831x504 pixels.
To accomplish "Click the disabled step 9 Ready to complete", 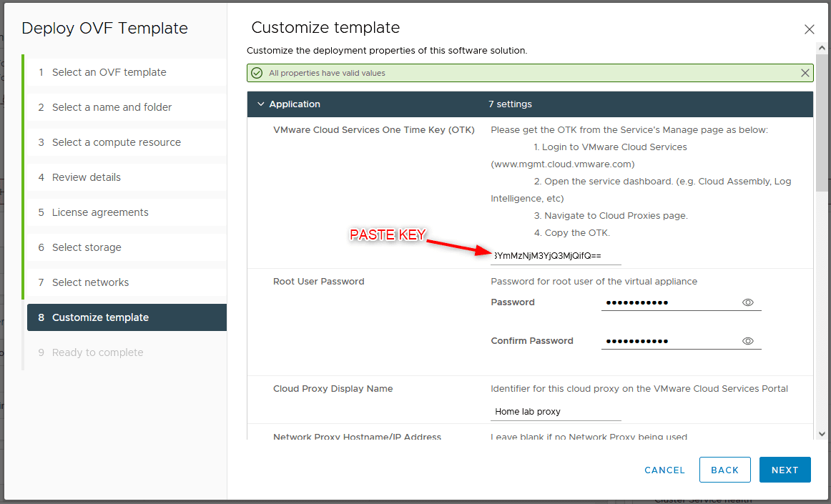I will click(126, 352).
